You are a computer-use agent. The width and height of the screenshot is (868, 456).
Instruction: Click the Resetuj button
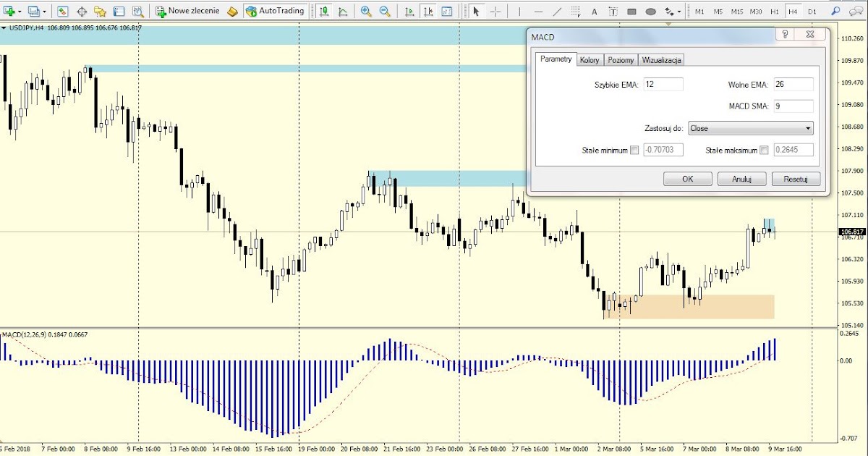click(796, 179)
